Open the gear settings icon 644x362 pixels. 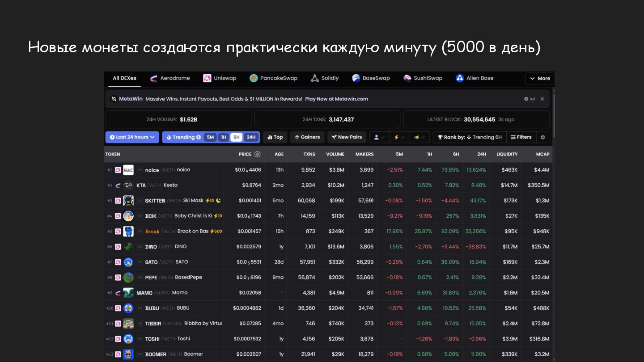pyautogui.click(x=543, y=137)
